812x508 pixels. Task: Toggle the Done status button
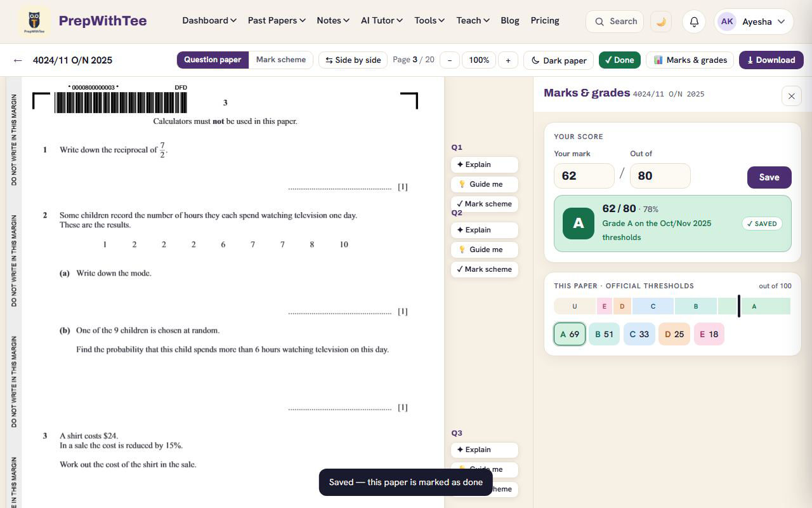click(619, 60)
